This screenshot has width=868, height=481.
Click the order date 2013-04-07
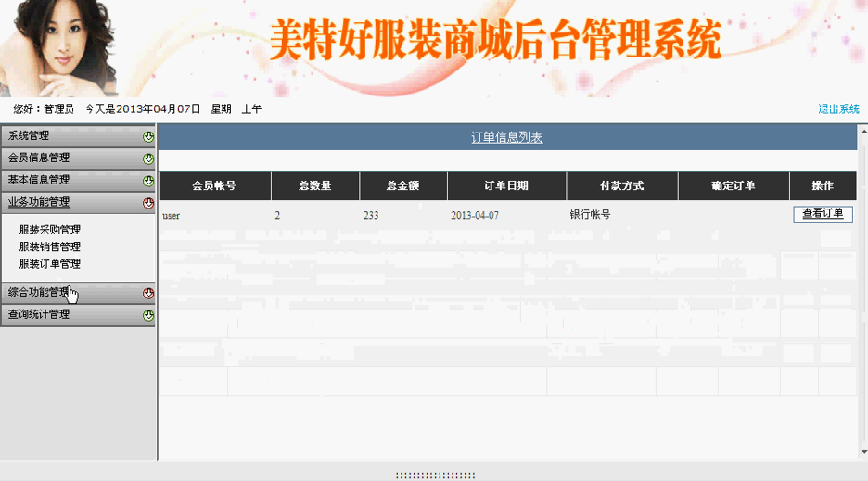(475, 215)
